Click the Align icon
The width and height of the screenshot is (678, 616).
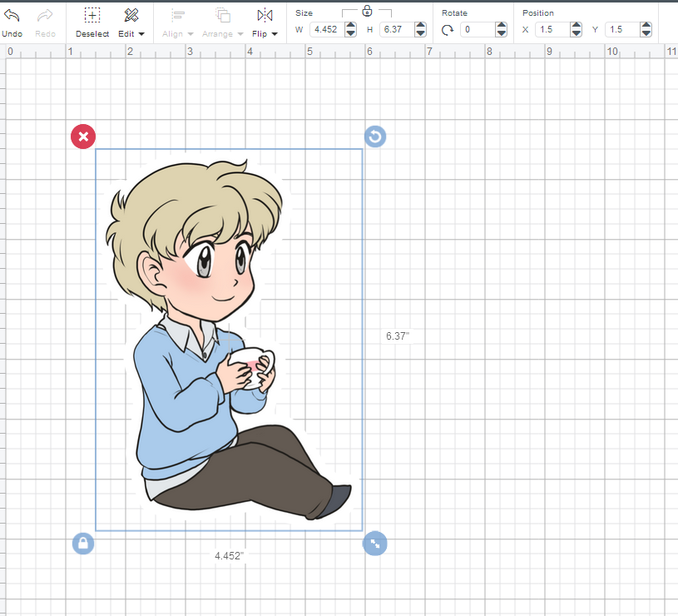pyautogui.click(x=178, y=15)
